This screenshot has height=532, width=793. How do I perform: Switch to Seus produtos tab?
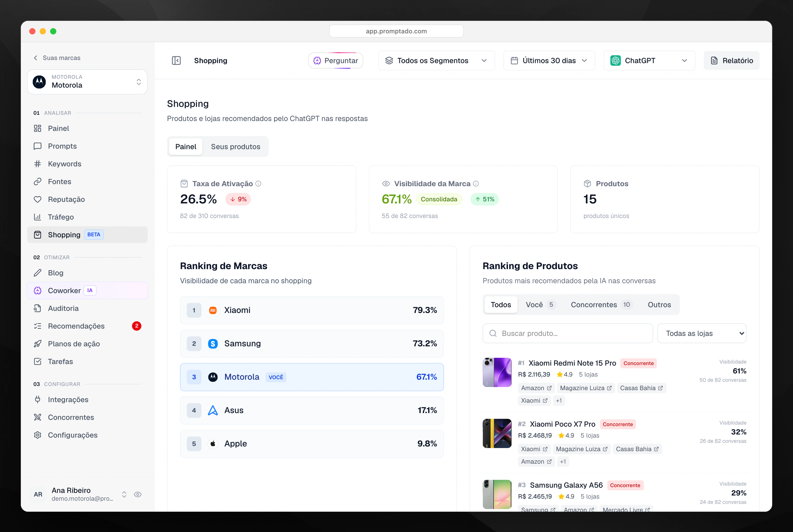coord(236,147)
